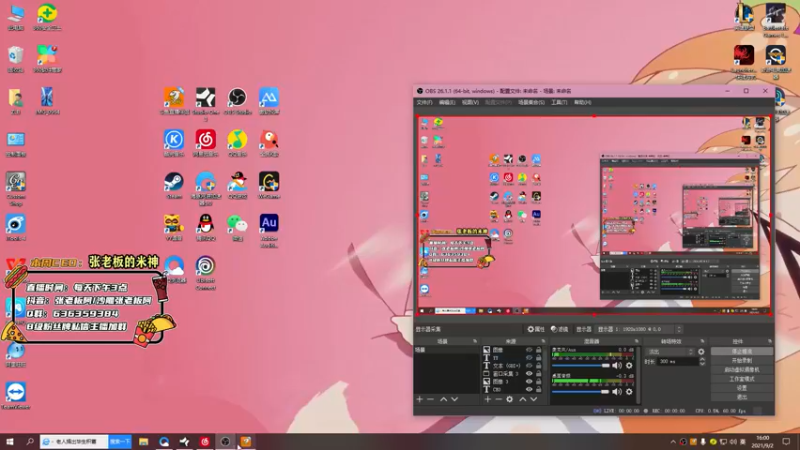Adjust the desktop audio volume slider
Viewport: 800px width, 450px height.
pyautogui.click(x=581, y=391)
